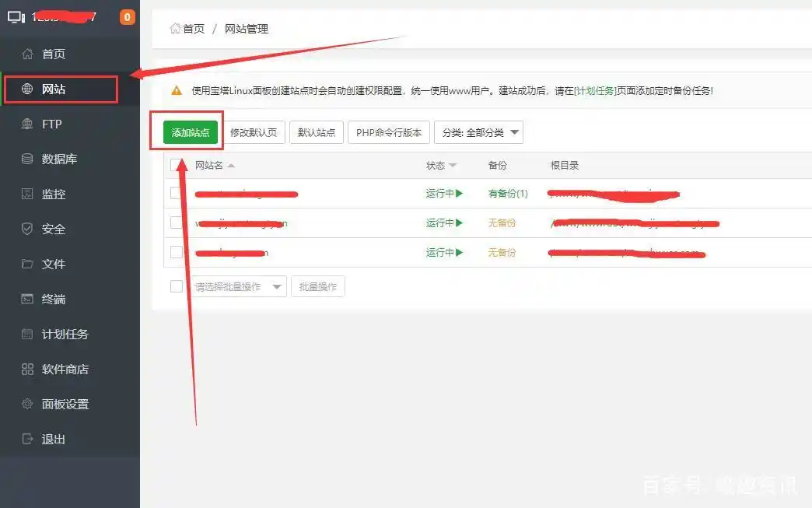Image resolution: width=812 pixels, height=508 pixels.
Task: Launch the 终端 terminal icon
Action: [28, 300]
